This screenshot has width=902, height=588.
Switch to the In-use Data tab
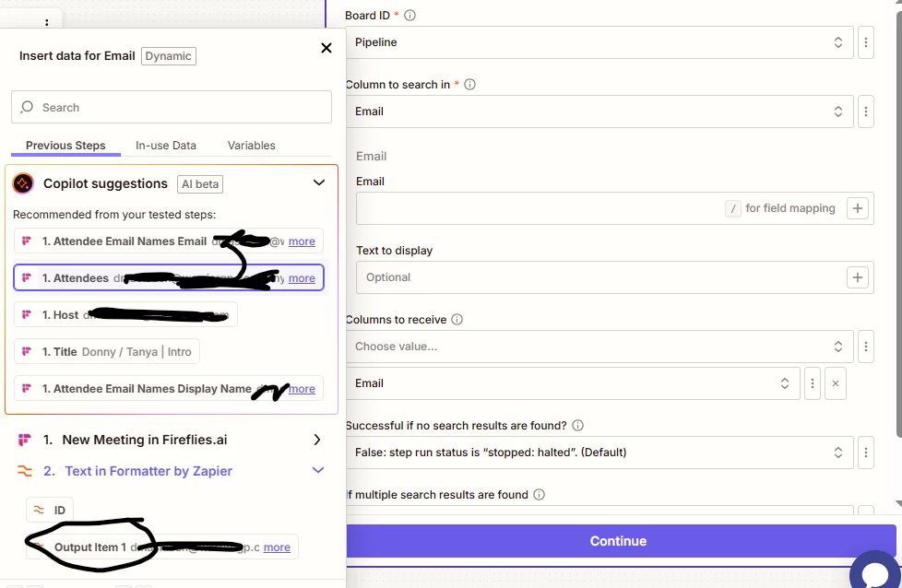pyautogui.click(x=166, y=146)
